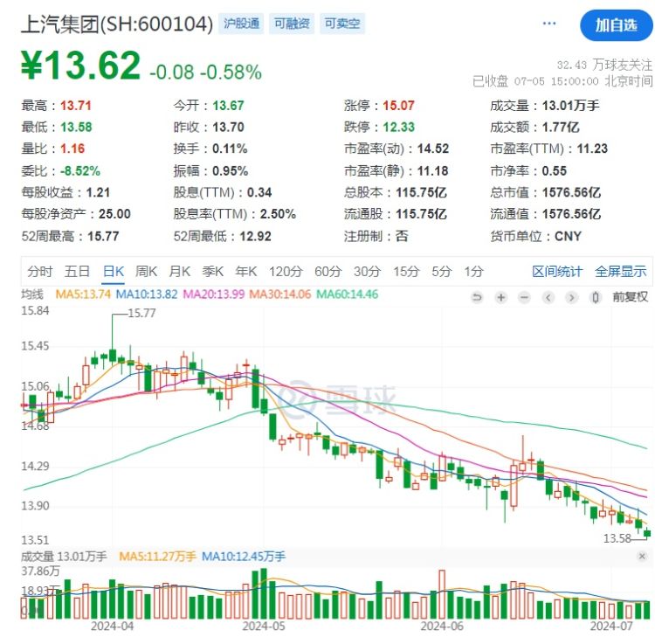
Task: Select the 日K chart tab
Action: (x=114, y=272)
